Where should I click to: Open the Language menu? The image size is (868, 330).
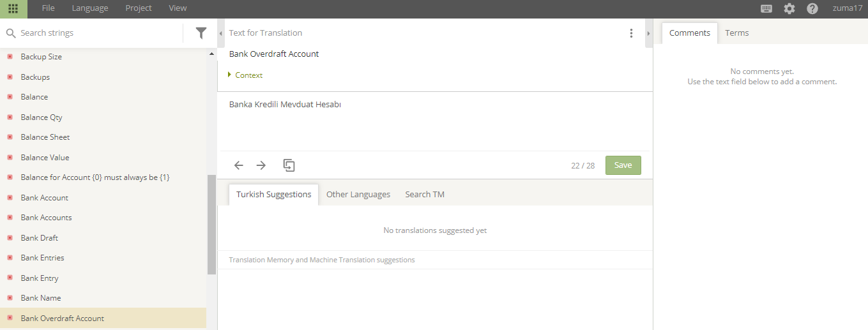tap(90, 8)
